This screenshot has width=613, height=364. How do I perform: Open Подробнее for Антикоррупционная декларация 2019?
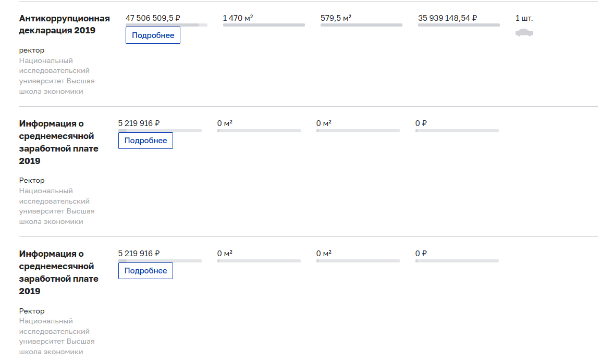[x=153, y=35]
